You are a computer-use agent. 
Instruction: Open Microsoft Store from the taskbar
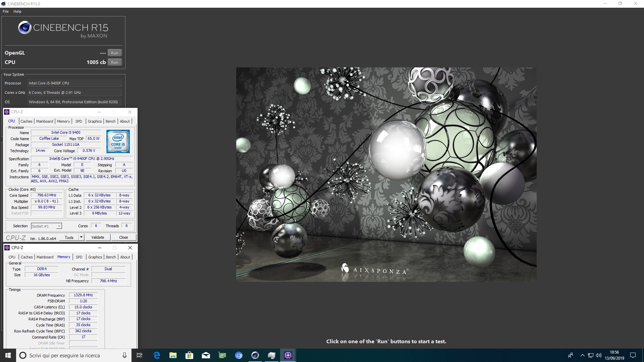[x=190, y=355]
